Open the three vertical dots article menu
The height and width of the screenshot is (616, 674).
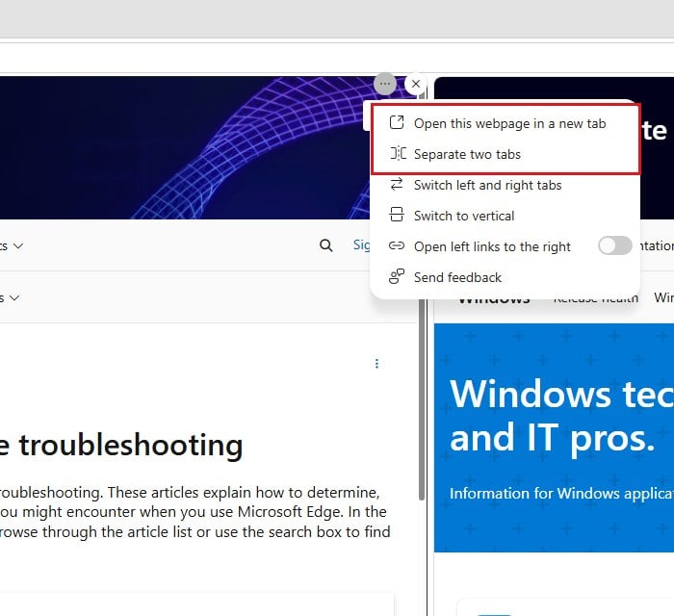(376, 364)
